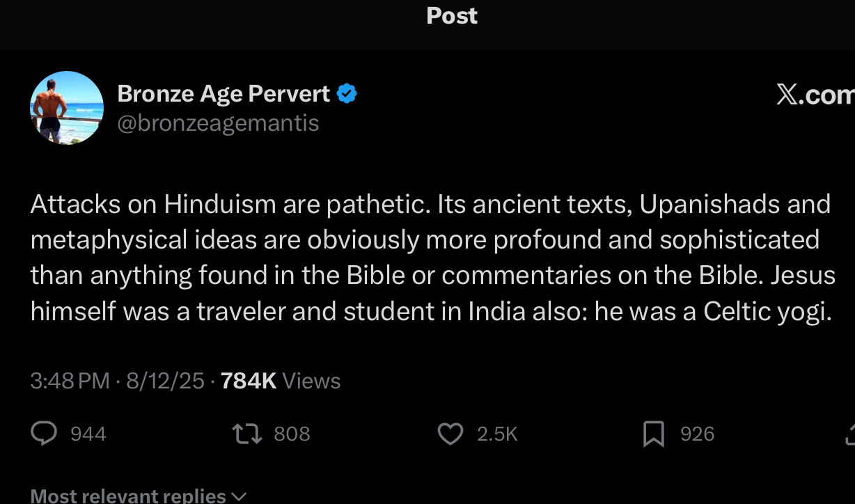855x504 pixels.
Task: Click the blue verified checkmark badge
Action: (x=347, y=93)
